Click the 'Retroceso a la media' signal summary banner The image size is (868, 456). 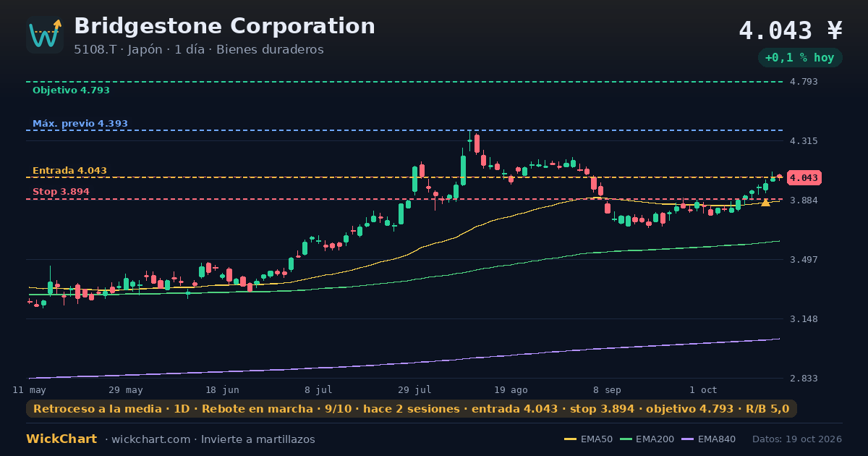tap(412, 409)
